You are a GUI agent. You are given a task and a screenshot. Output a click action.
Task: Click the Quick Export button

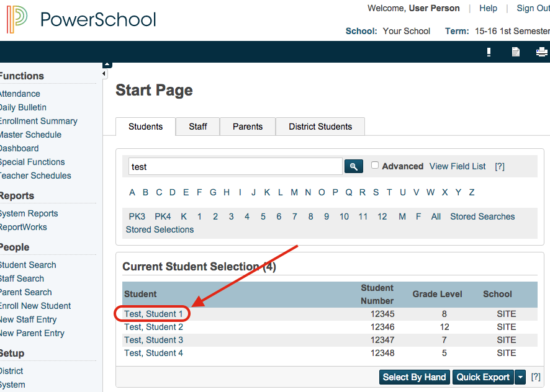(x=483, y=377)
